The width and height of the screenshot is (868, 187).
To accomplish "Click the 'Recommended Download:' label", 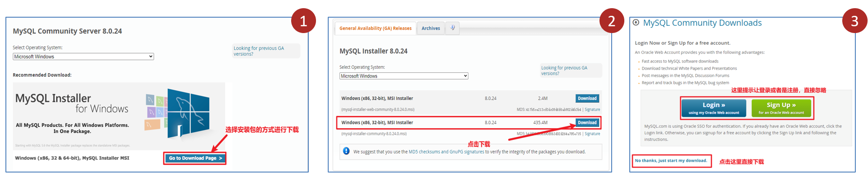I will 42,75.
